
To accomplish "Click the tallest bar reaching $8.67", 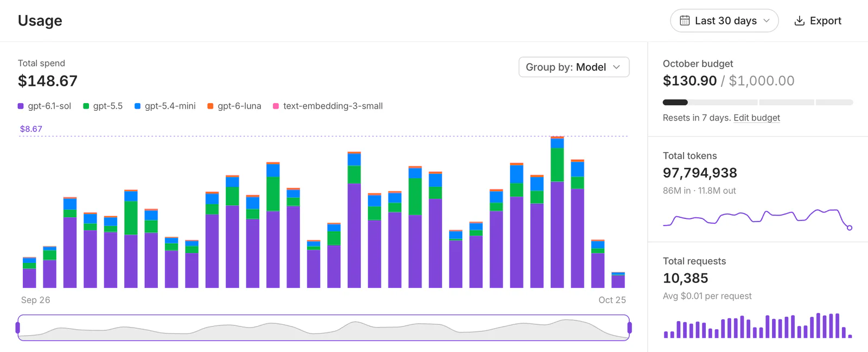I will (557, 212).
